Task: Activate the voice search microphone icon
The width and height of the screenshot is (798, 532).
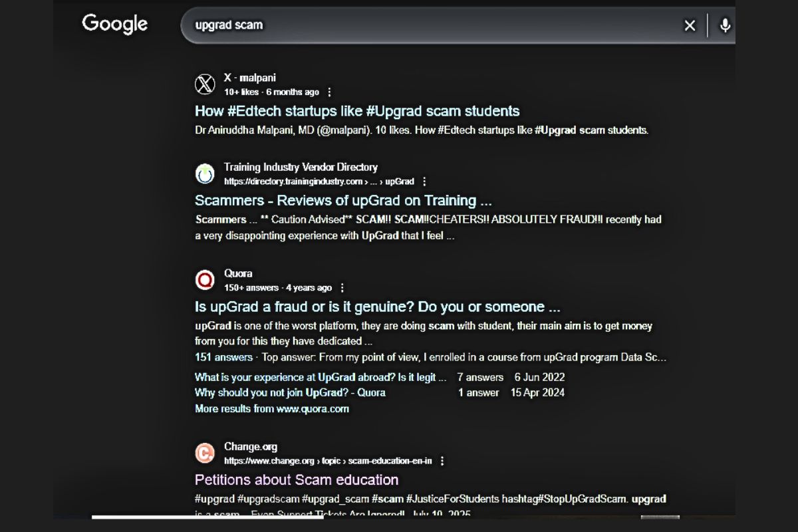Action: [x=724, y=25]
